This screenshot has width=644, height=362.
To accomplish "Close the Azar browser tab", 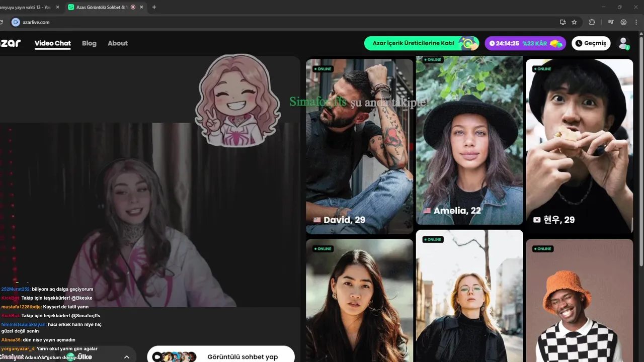I will (141, 7).
